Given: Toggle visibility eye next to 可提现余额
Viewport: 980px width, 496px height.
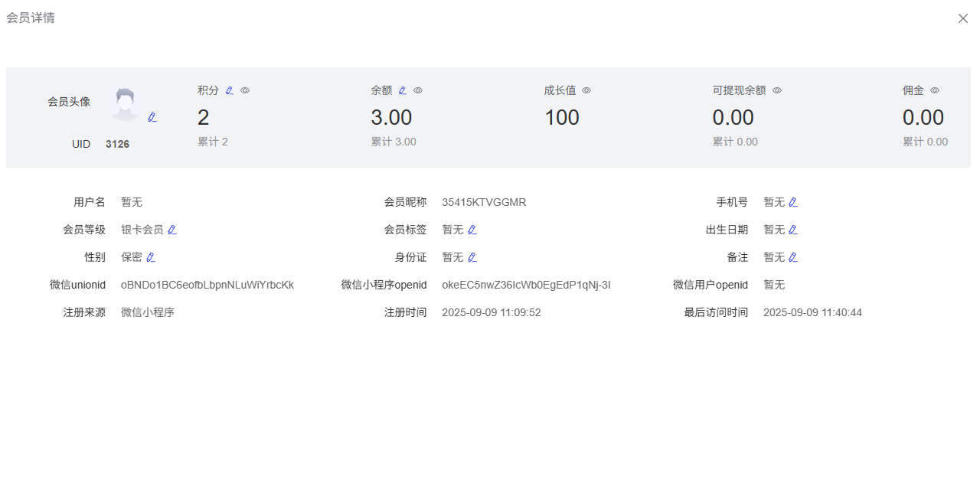Looking at the screenshot, I should coord(777,90).
